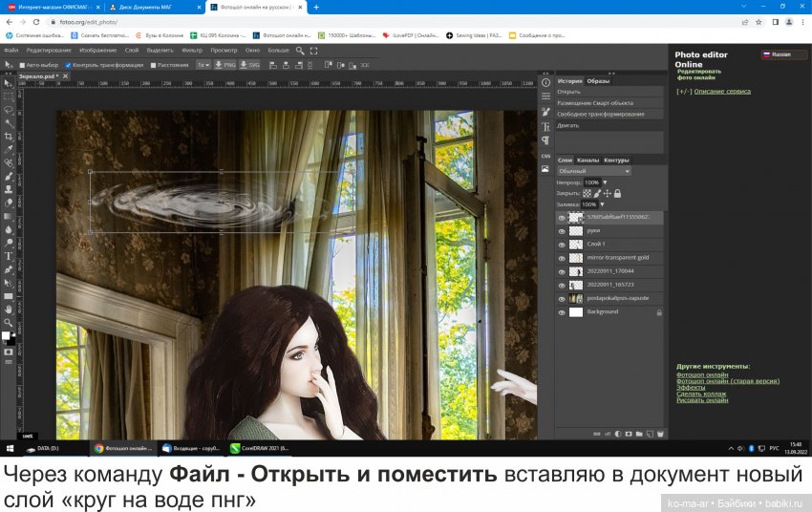Hide the postapokalipsis-zapuste layer
Screen dimensions: 812x512
tap(562, 299)
